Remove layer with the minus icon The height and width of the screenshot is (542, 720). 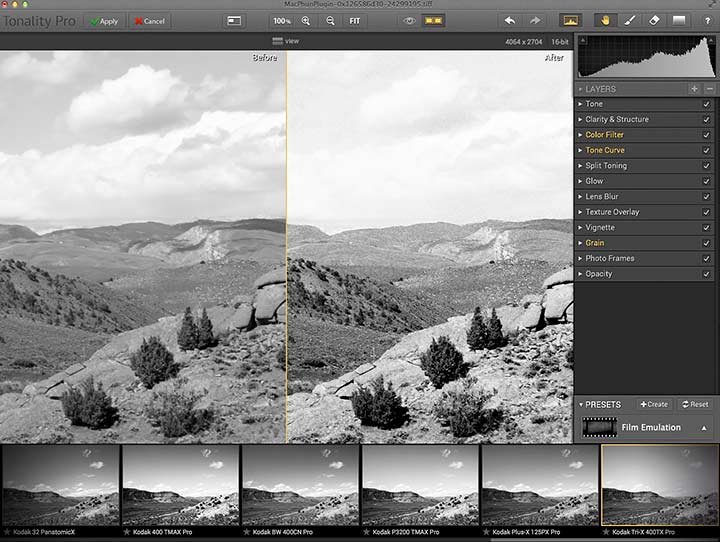709,89
